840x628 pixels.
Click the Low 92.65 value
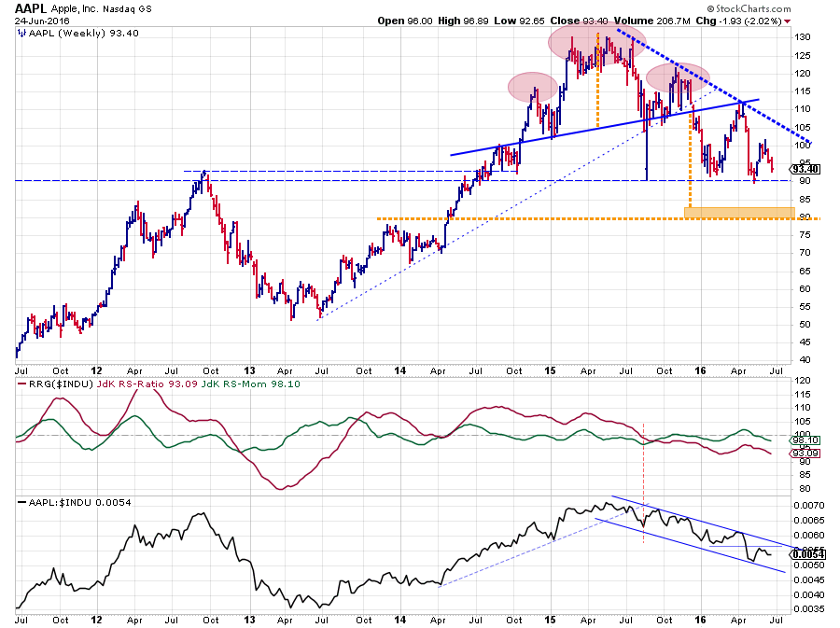click(519, 21)
